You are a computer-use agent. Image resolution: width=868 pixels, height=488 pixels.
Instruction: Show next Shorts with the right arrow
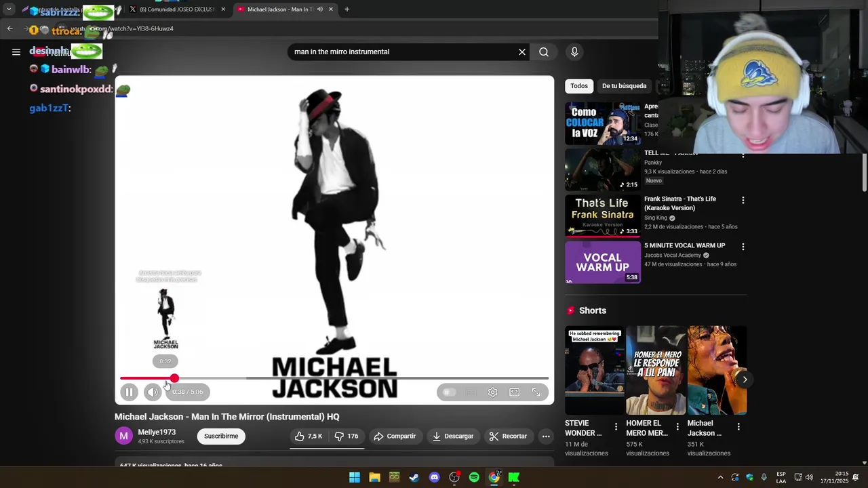[x=745, y=380]
